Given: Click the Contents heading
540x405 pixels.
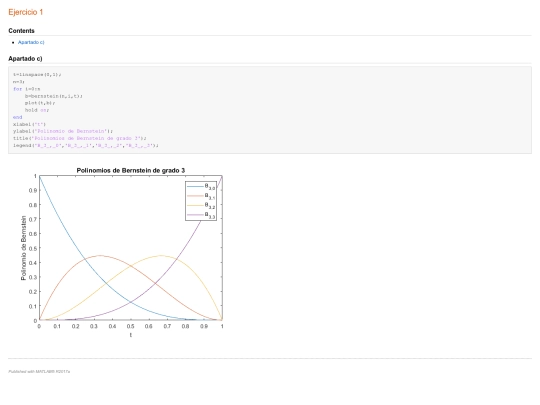Looking at the screenshot, I should tap(21, 31).
